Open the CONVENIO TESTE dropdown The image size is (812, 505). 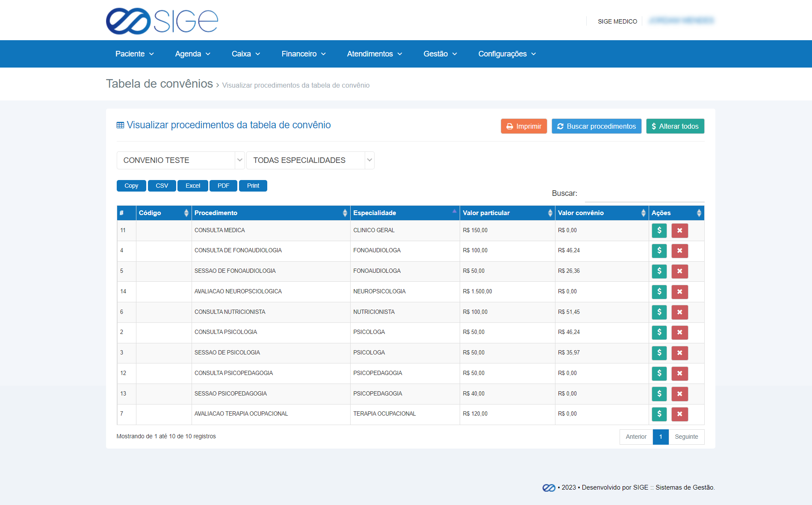[x=180, y=160]
